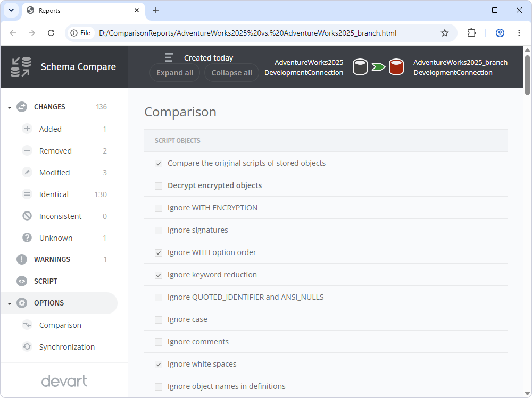Open the browser Extensions puzzle icon

tap(471, 33)
